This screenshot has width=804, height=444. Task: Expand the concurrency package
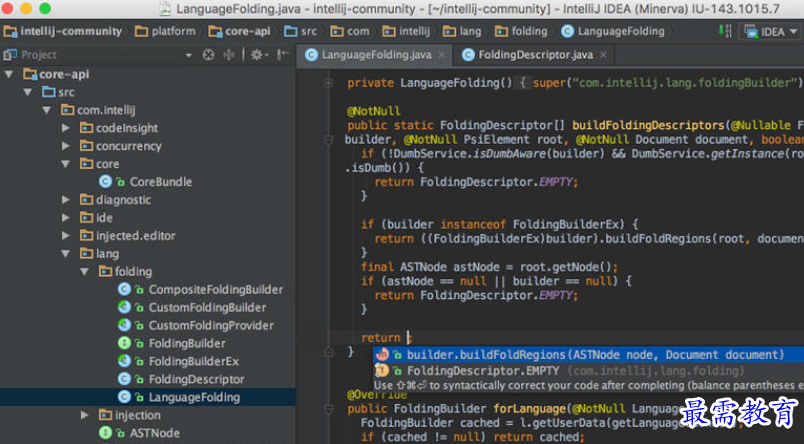[x=66, y=146]
